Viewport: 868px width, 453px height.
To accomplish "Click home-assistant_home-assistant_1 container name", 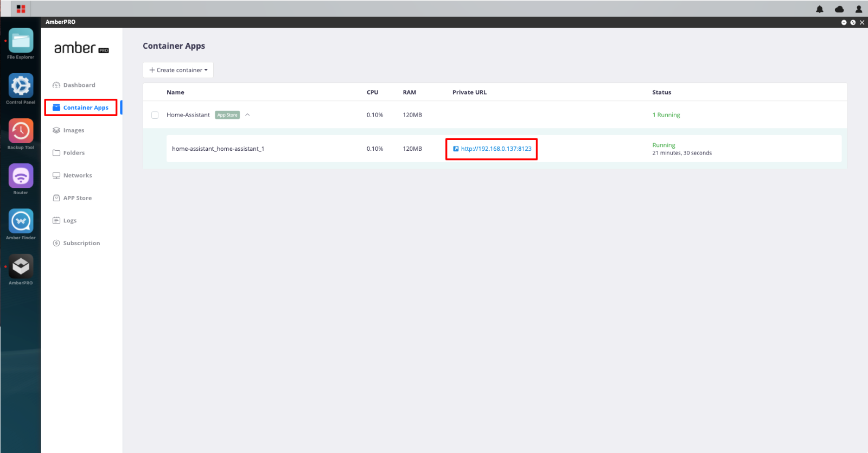I will tap(218, 149).
